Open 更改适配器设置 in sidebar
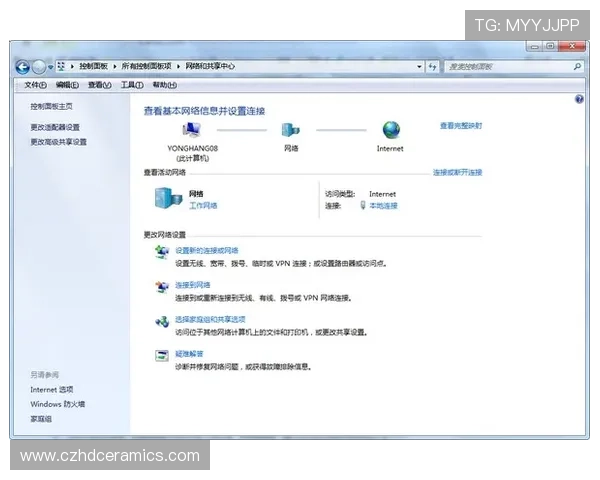600x480 pixels. tap(55, 127)
